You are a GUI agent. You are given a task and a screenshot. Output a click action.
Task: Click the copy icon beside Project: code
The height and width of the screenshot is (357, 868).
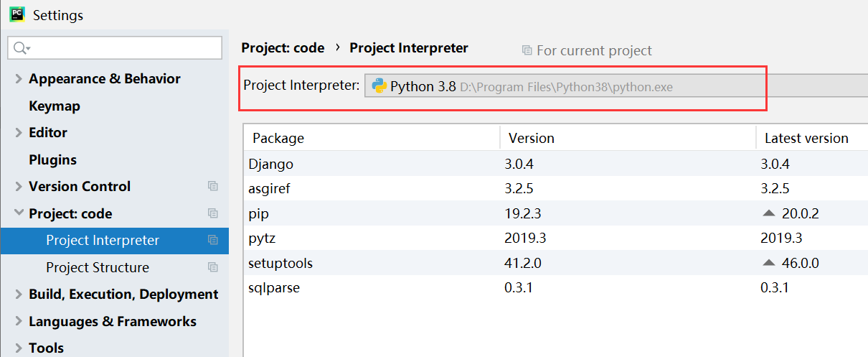[213, 213]
